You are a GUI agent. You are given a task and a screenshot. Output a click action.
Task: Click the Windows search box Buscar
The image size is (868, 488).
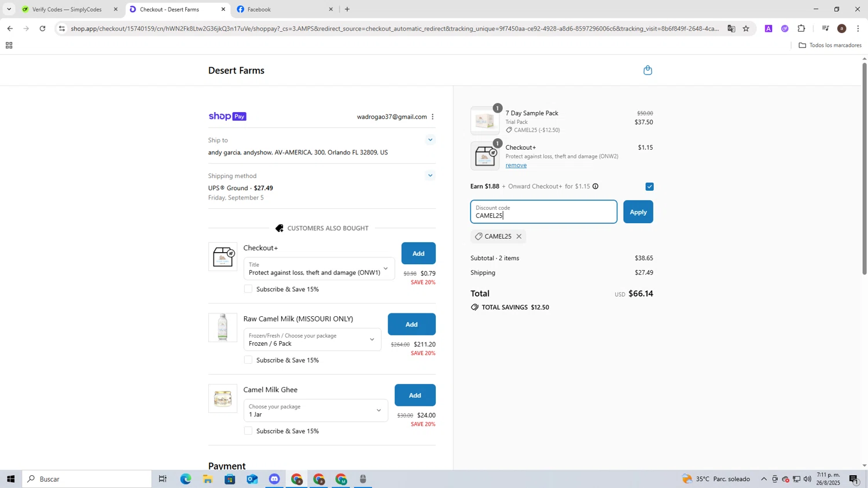[x=87, y=479]
